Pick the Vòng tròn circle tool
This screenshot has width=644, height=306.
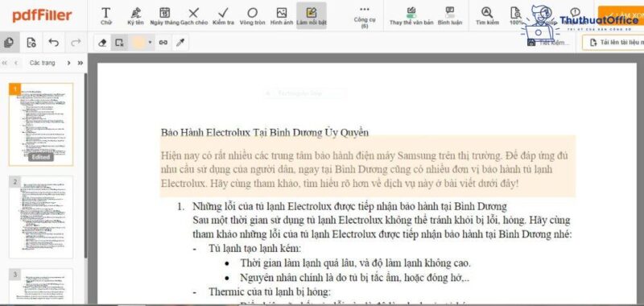click(253, 16)
